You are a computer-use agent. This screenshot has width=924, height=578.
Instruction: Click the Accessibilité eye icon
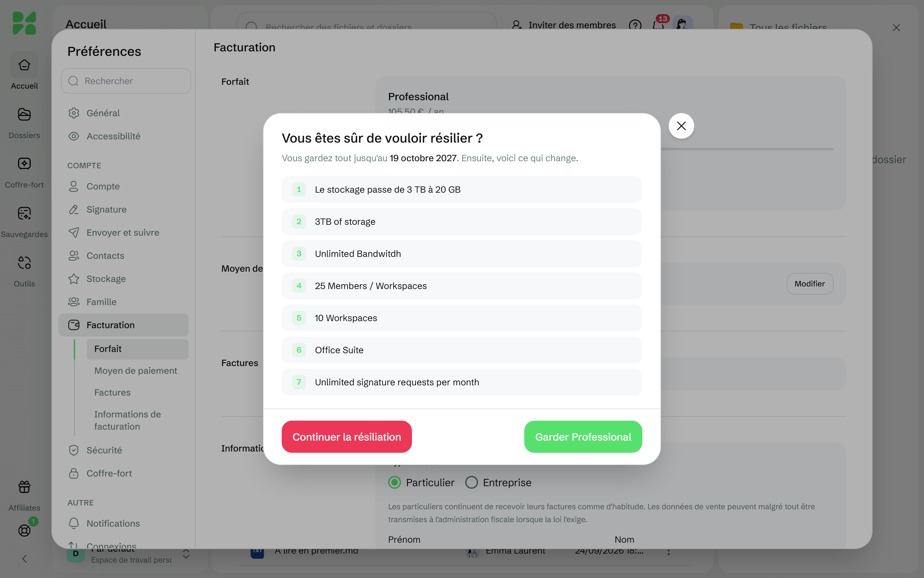point(74,136)
